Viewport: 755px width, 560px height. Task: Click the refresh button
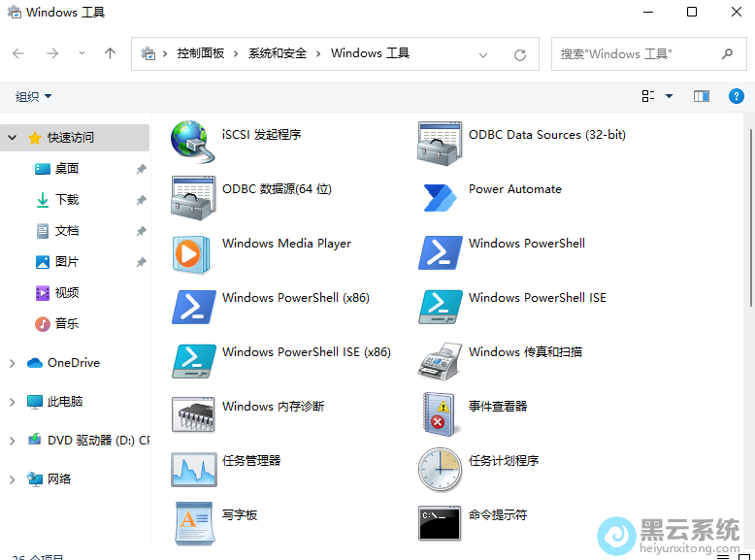coord(520,55)
